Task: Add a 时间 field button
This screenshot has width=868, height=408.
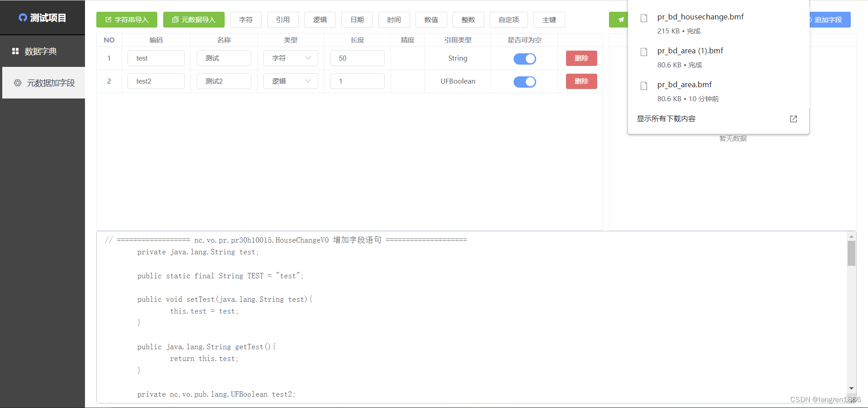Action: (394, 19)
